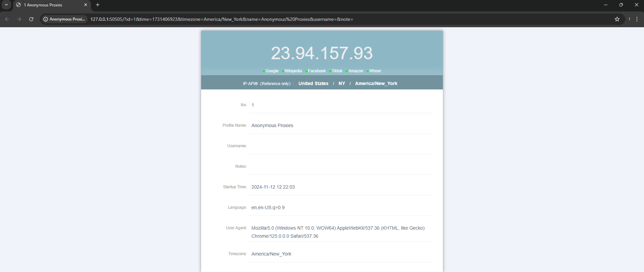Viewport: 644px width, 272px height.
Task: Select the '1 Anonymous Proxies' browser tab
Action: click(x=52, y=5)
